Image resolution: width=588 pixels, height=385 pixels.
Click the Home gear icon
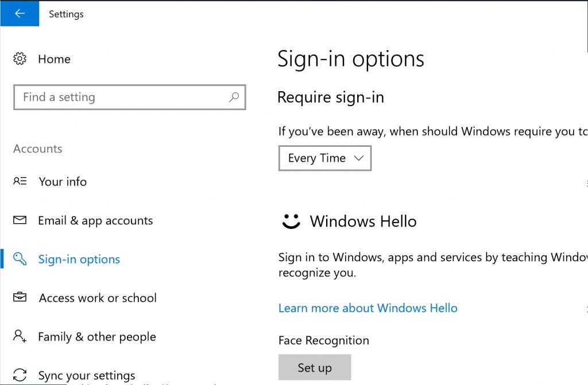coord(20,59)
